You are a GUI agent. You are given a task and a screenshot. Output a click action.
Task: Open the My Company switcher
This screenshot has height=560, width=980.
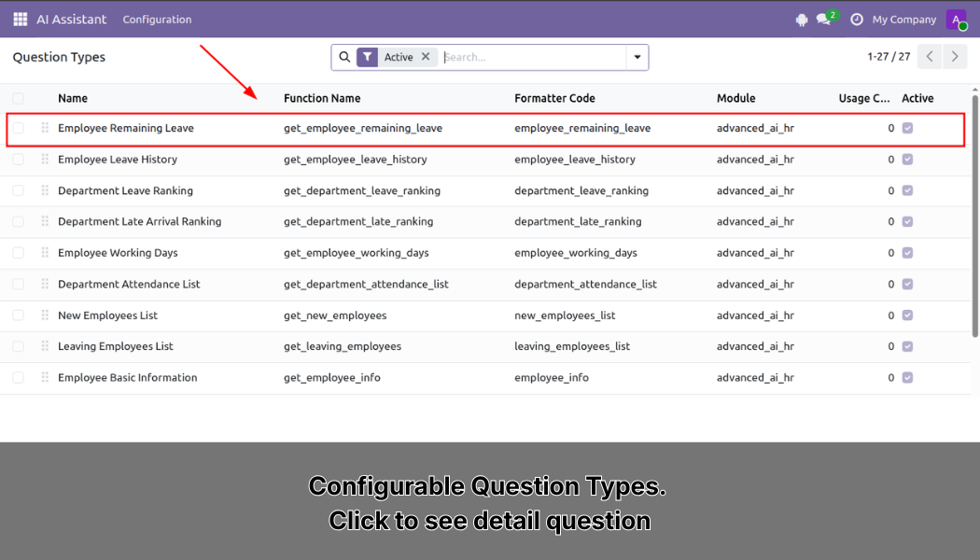tap(903, 20)
